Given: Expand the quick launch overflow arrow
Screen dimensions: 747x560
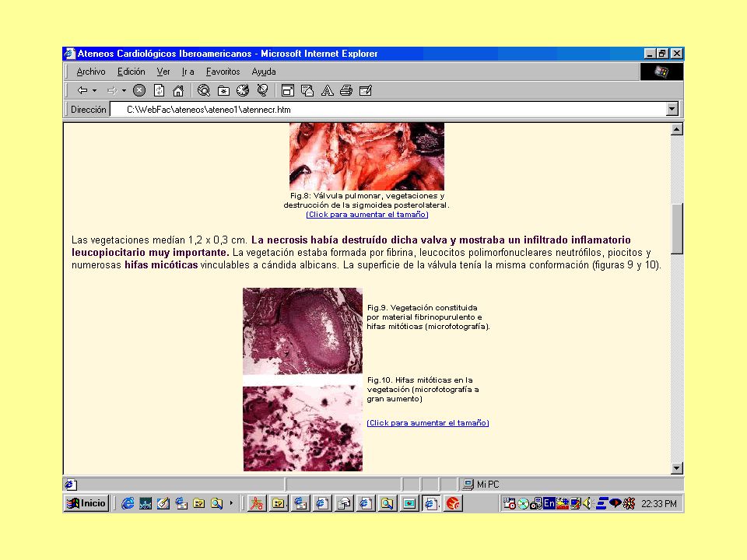Looking at the screenshot, I should [231, 503].
